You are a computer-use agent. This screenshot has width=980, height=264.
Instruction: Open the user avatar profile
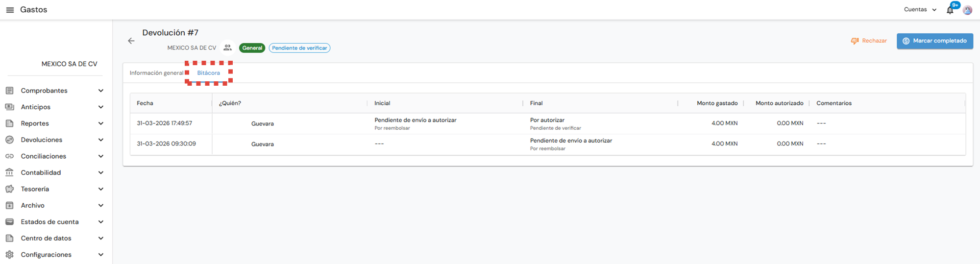point(967,10)
